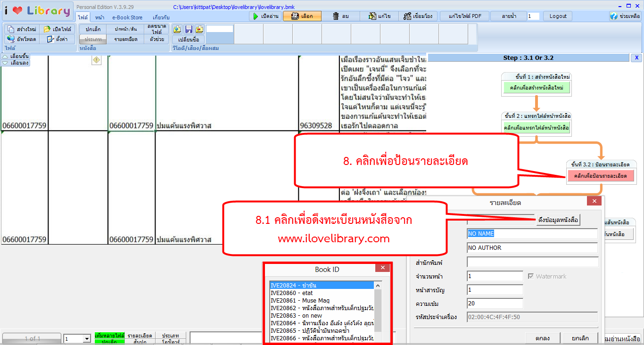Click step 3.2 คลิกเพื่อป้อนรายละเอียด button
The width and height of the screenshot is (644, 345).
[601, 176]
